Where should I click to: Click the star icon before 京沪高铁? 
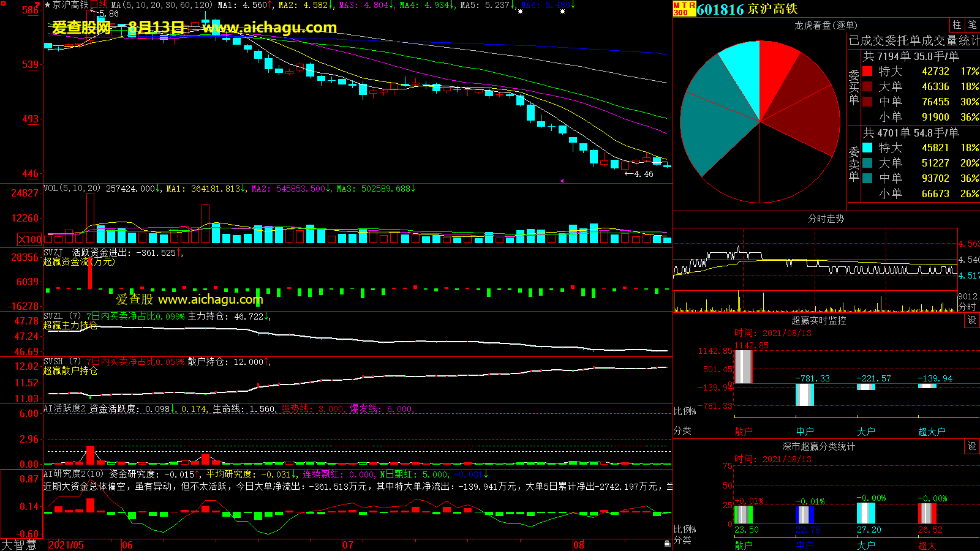click(48, 5)
